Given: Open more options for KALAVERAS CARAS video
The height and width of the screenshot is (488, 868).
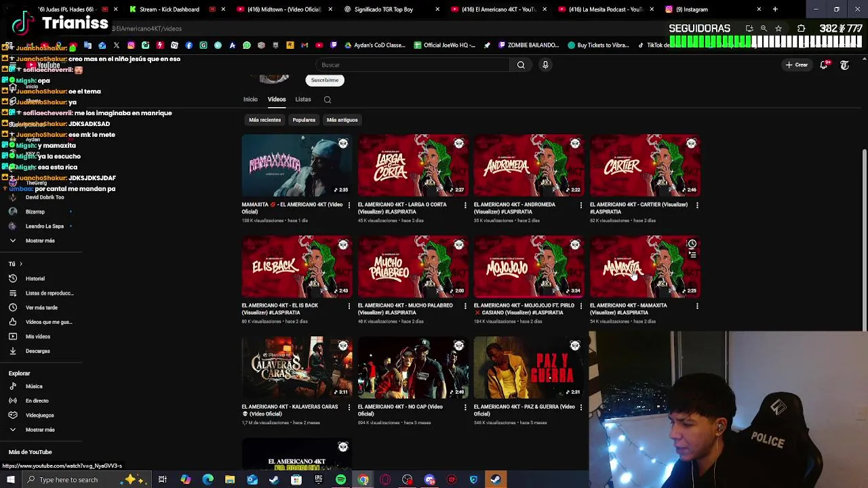Looking at the screenshot, I should pyautogui.click(x=349, y=407).
